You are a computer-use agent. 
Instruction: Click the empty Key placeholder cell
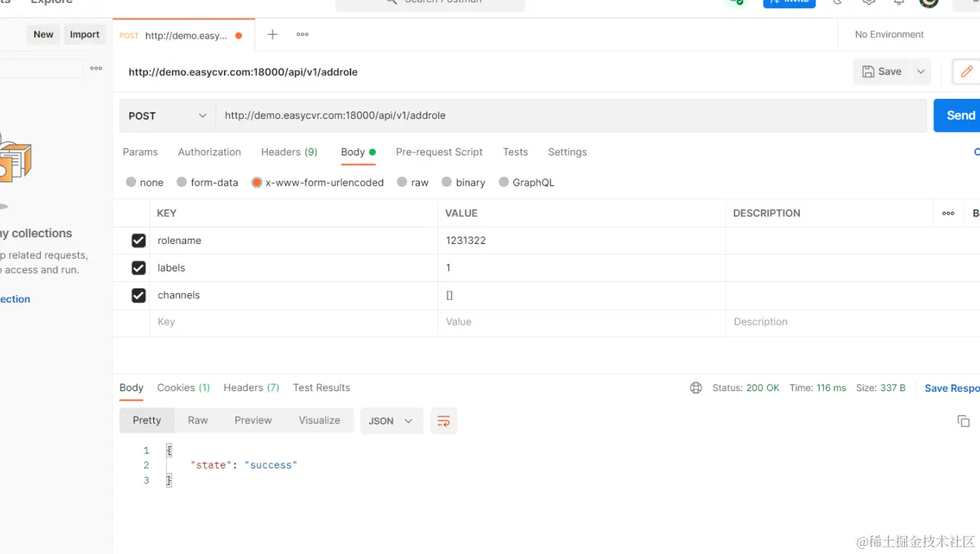tap(294, 322)
